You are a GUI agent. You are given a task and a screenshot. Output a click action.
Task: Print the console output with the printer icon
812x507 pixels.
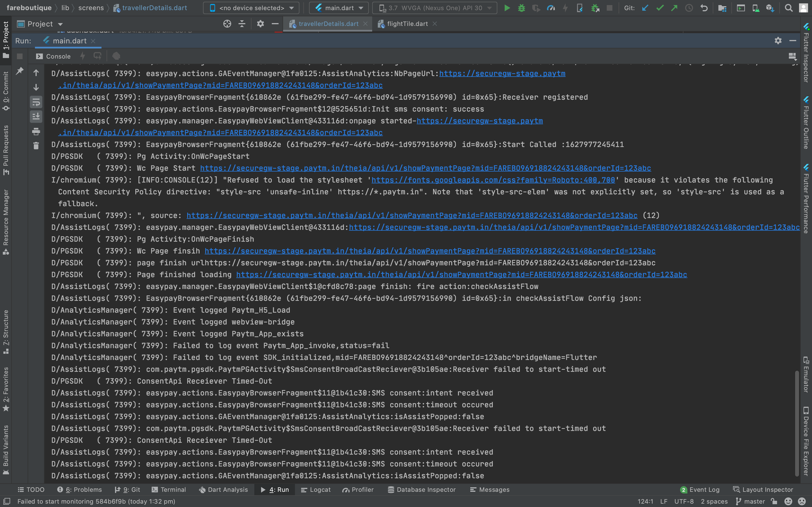[x=36, y=132]
